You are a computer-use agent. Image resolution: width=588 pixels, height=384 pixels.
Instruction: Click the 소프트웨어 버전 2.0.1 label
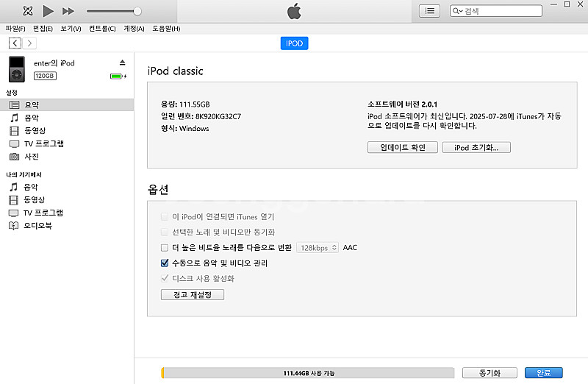point(402,104)
